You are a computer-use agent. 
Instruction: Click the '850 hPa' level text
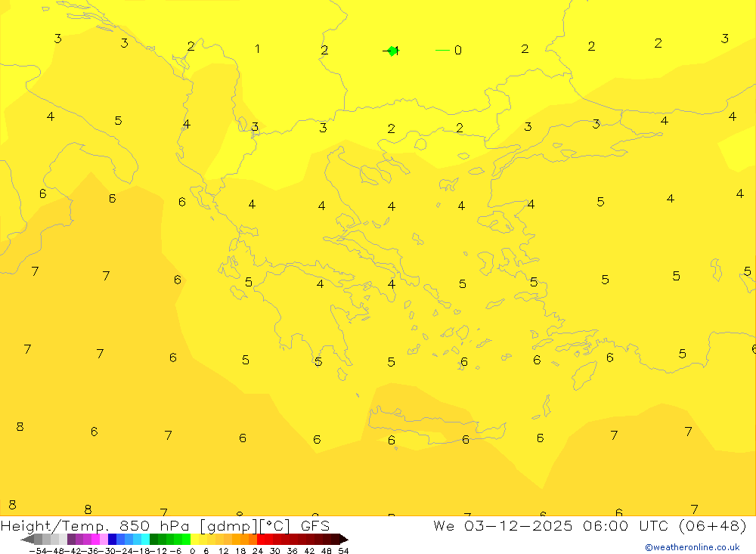pos(154,526)
